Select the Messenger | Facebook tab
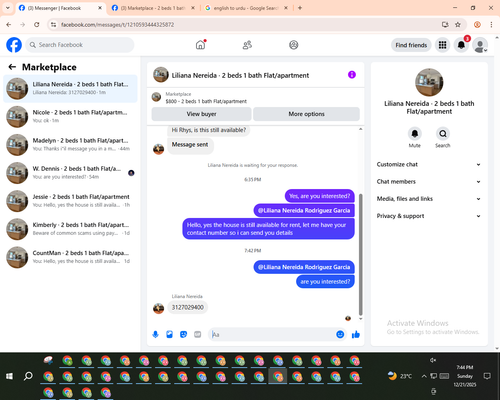The height and width of the screenshot is (400, 500). coord(60,8)
